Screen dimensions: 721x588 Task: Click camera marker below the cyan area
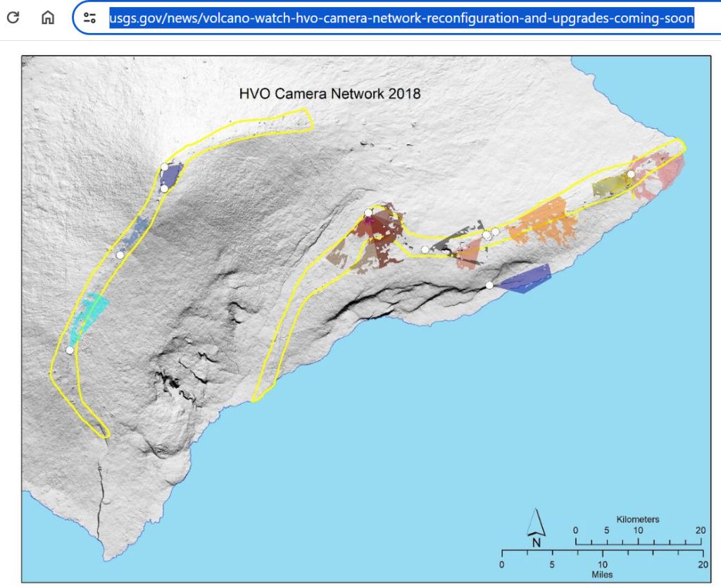70,350
